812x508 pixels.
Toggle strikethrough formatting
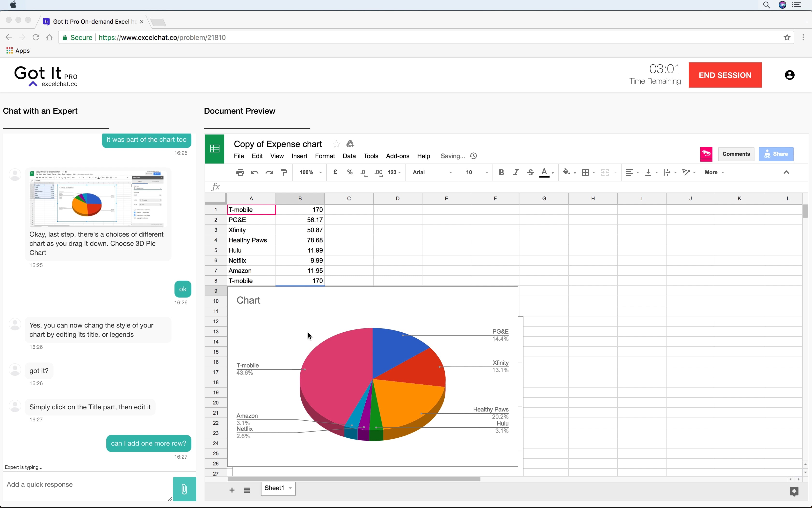point(530,172)
